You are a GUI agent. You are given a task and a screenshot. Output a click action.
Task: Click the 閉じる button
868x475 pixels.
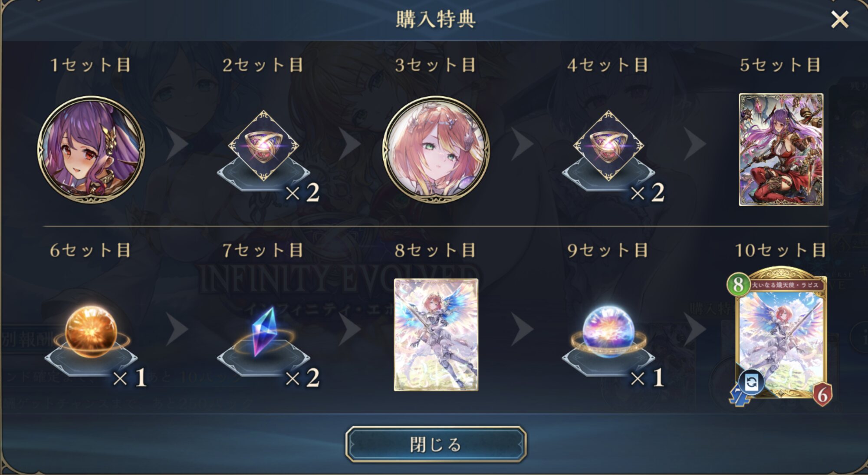click(x=436, y=444)
